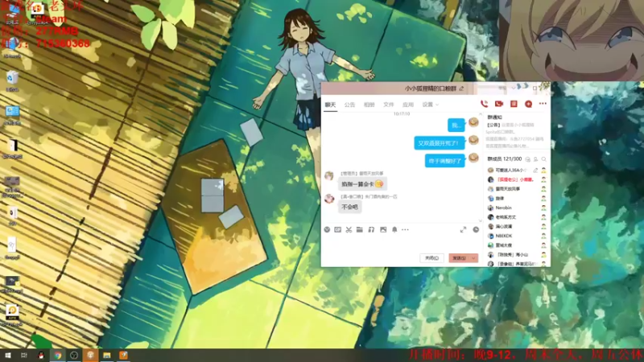The width and height of the screenshot is (644, 362).
Task: Open the GIF sticker panel icon
Action: click(x=337, y=230)
